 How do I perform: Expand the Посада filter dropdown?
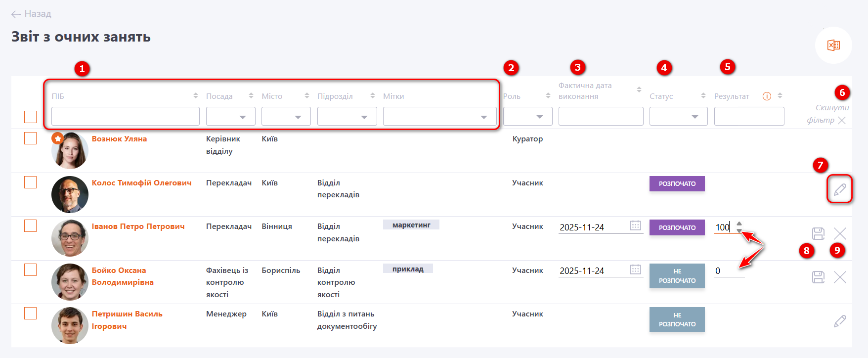pyautogui.click(x=231, y=117)
